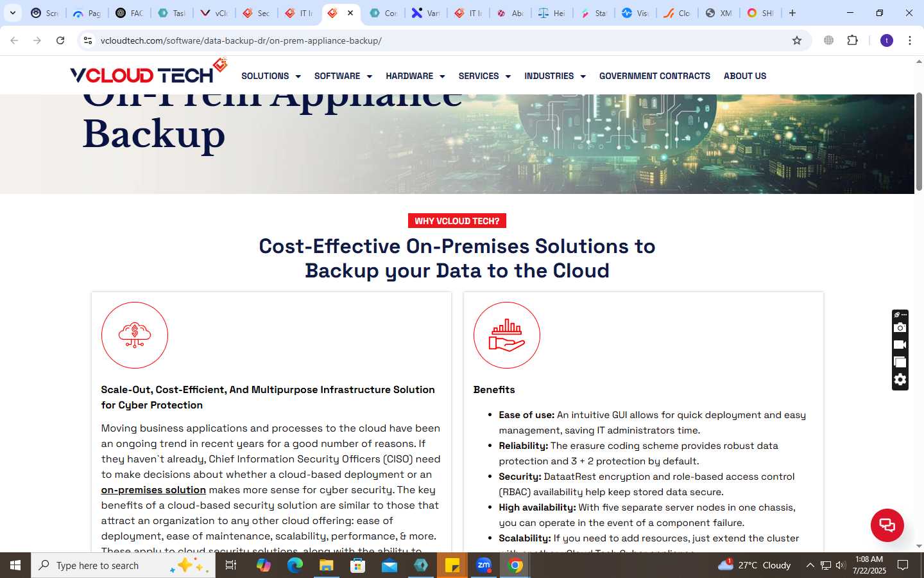Open Microsoft Store from the taskbar
This screenshot has width=924, height=578.
[358, 565]
